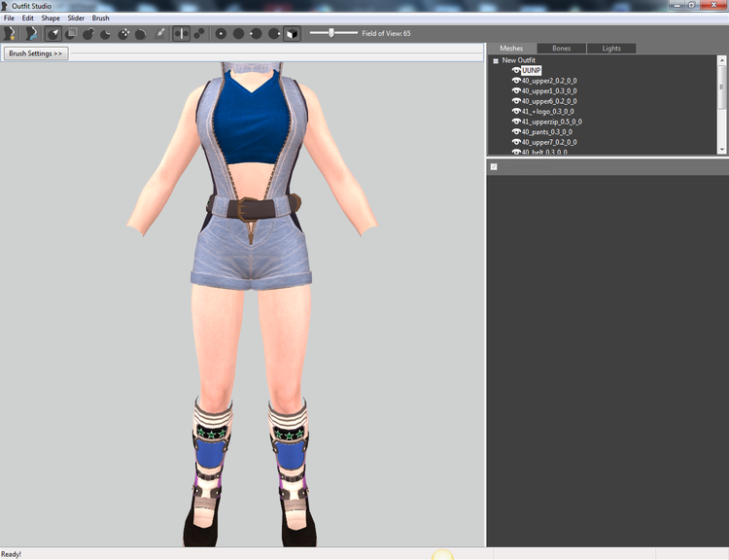
Task: Click the Field of View slider
Action: point(333,33)
